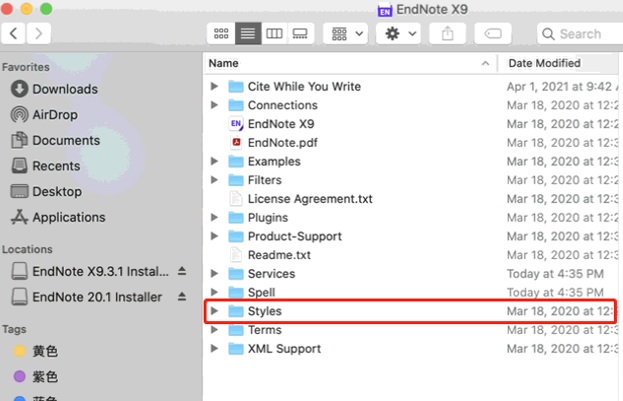Expand the Filters folder

pos(214,180)
